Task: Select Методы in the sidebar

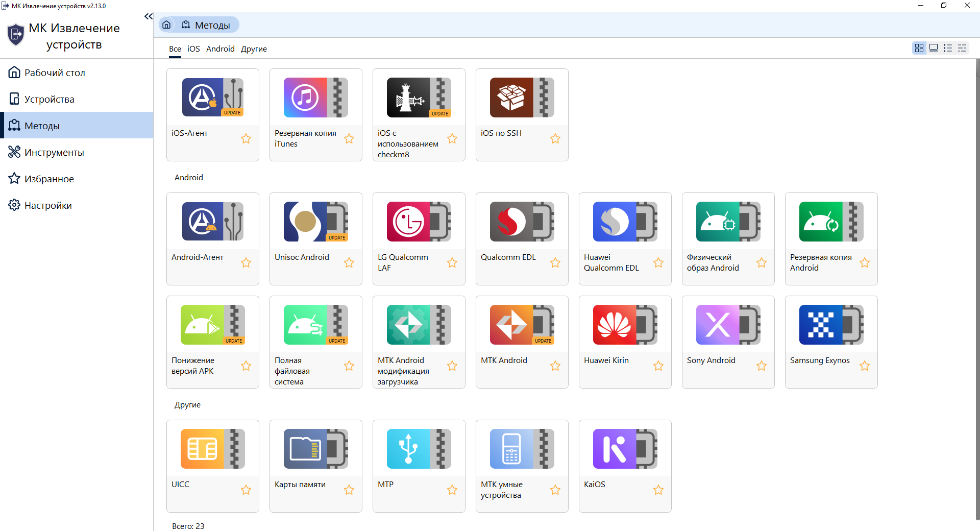Action: [77, 126]
